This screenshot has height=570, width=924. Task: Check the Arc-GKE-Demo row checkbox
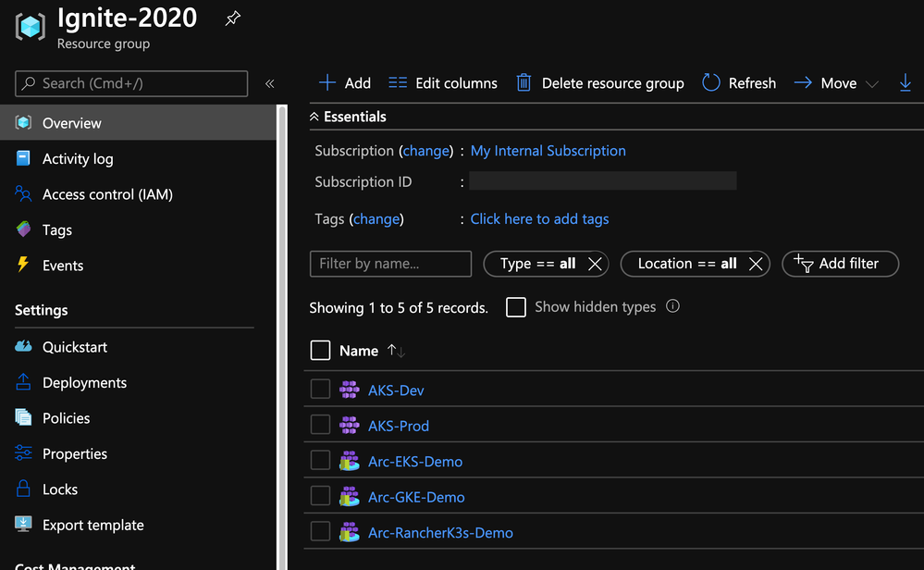point(320,496)
